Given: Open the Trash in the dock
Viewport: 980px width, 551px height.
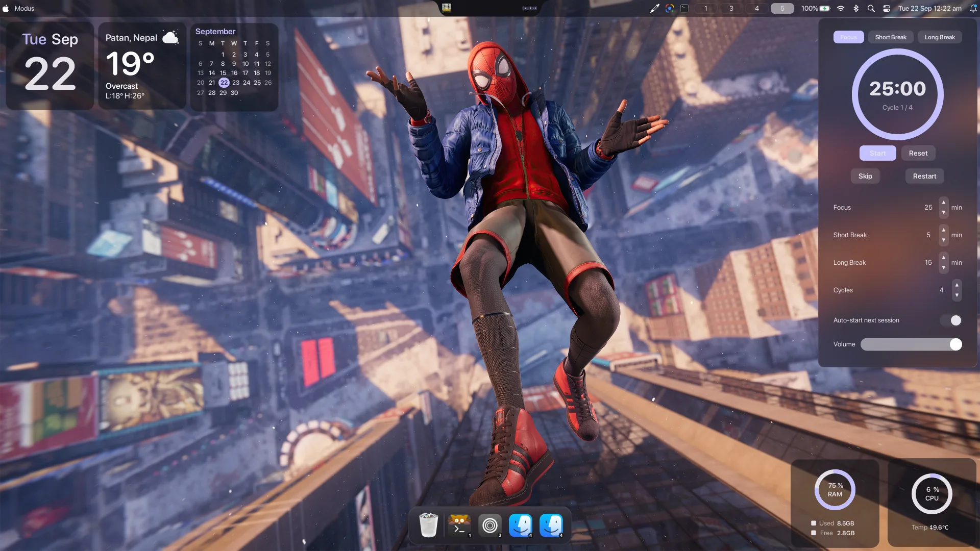Looking at the screenshot, I should [x=428, y=525].
